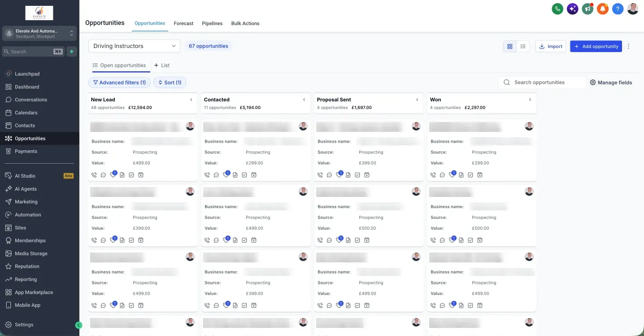The image size is (644, 336).
Task: Click phone icon on Contacted £399.00 card
Action: [x=207, y=305]
